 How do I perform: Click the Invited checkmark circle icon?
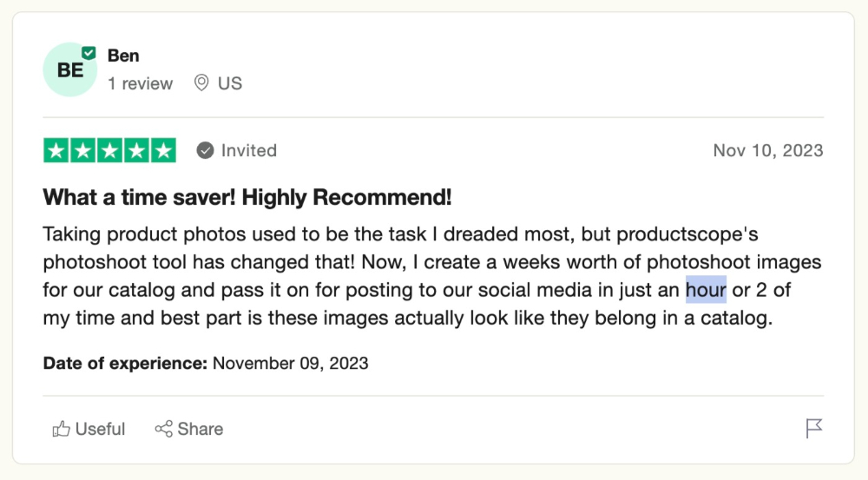(x=205, y=150)
